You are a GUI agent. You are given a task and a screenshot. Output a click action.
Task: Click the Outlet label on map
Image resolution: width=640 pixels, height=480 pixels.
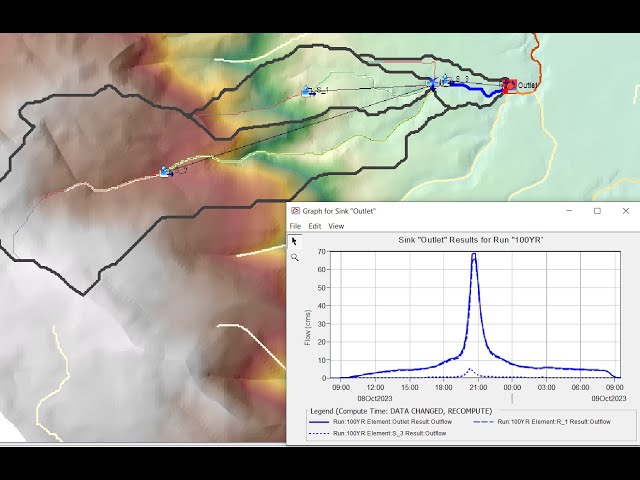pos(527,85)
